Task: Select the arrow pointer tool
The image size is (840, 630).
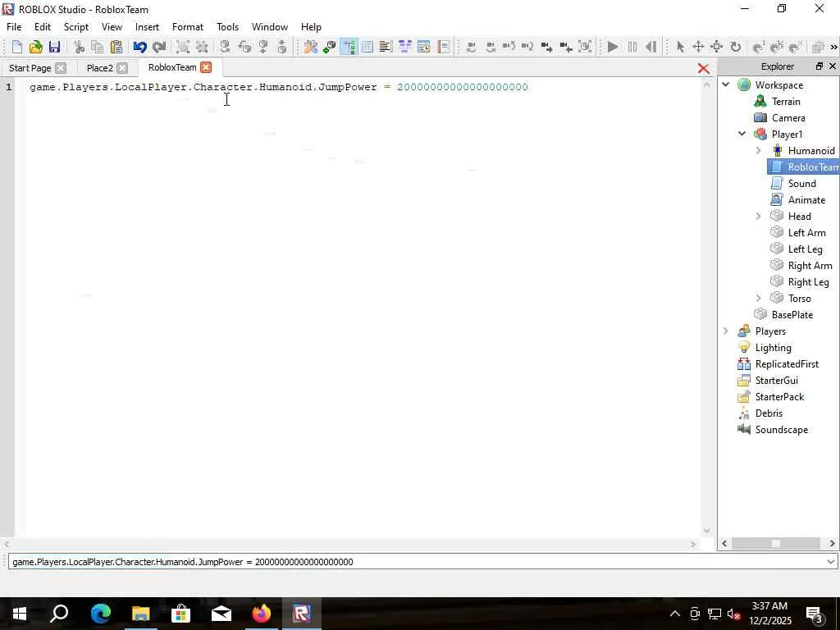Action: click(x=680, y=47)
